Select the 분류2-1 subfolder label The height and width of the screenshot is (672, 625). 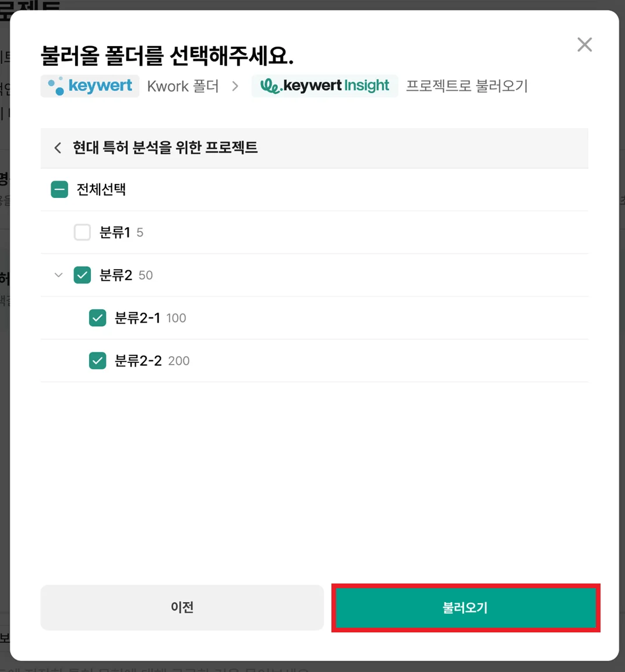(x=137, y=318)
